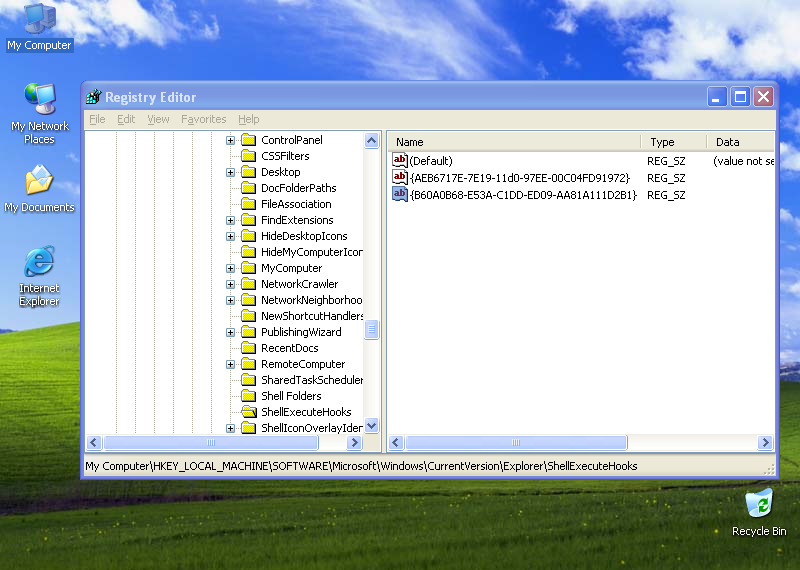Maximize the Registry Editor window
This screenshot has width=800, height=570.
tap(740, 96)
